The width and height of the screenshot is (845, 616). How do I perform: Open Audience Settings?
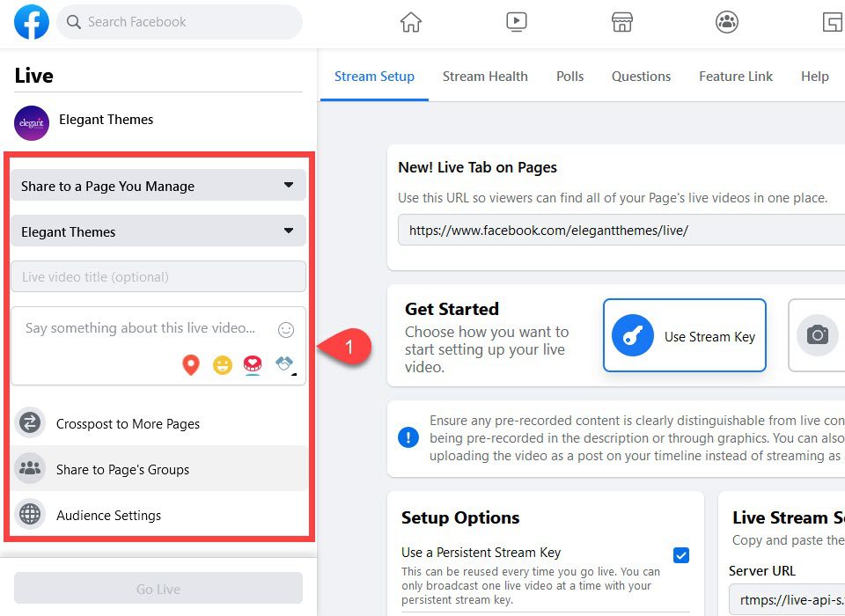tap(109, 514)
